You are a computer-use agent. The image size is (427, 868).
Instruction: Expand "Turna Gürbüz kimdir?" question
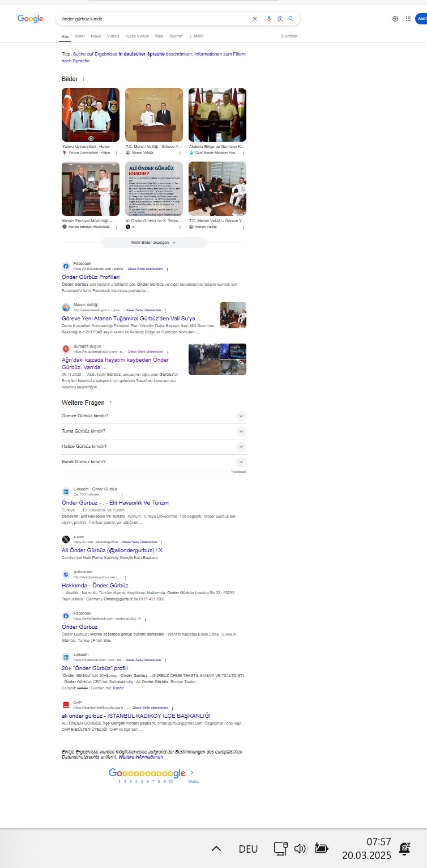tap(154, 431)
